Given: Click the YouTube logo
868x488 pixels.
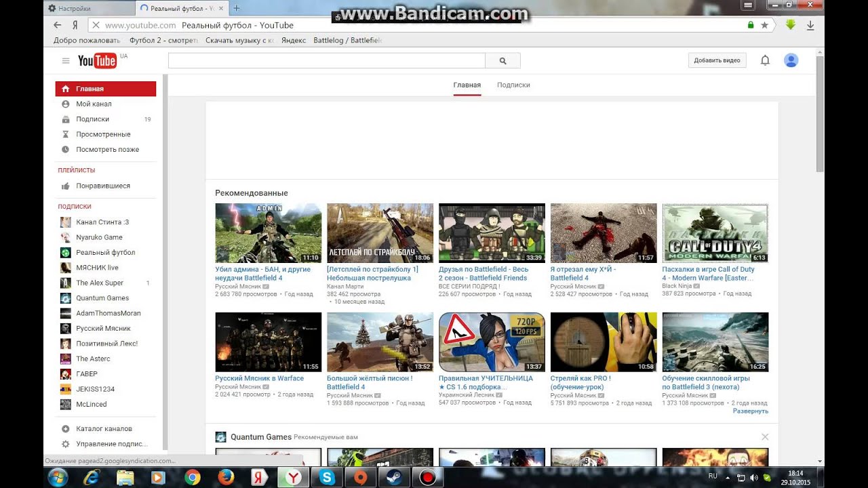Looking at the screenshot, I should (x=97, y=61).
